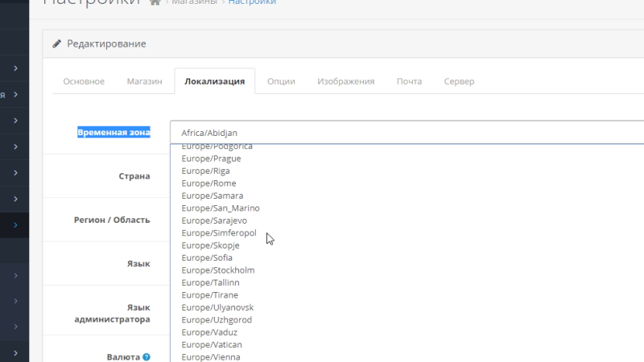Follow the Настройки breadcrumb link
Screen dimensions: 644x362
coord(252,2)
